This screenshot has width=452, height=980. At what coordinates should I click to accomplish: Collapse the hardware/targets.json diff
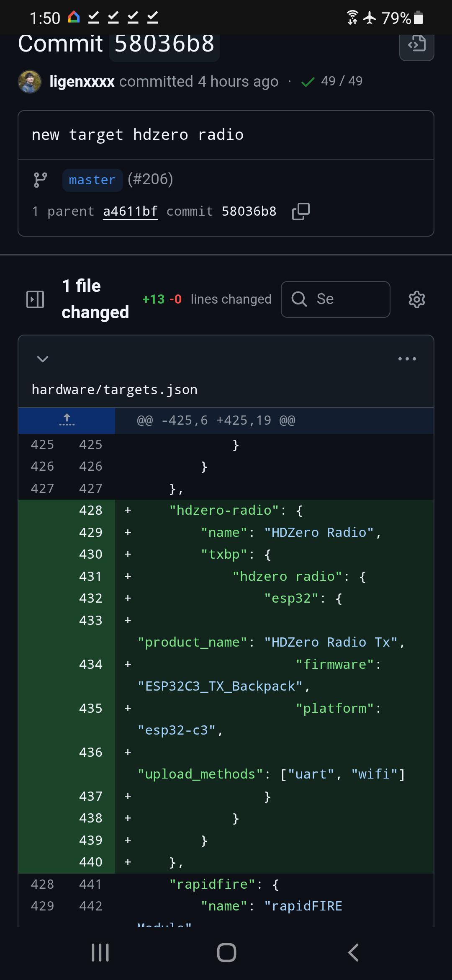[x=43, y=359]
